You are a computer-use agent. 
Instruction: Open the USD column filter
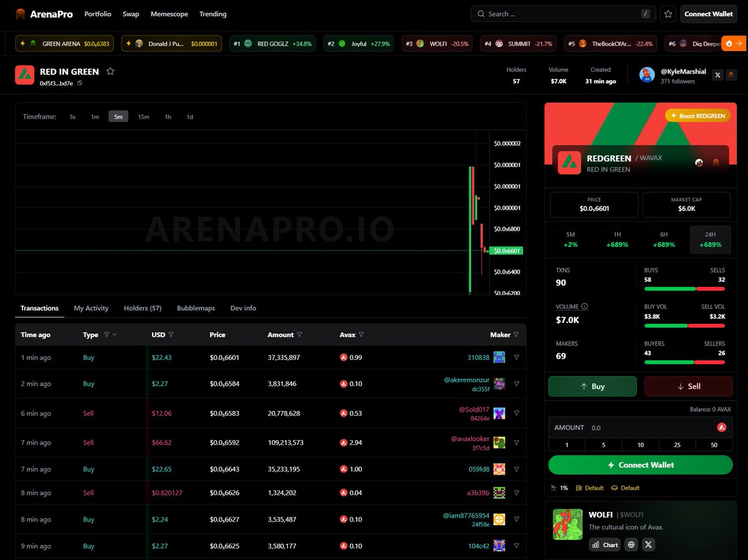point(171,334)
